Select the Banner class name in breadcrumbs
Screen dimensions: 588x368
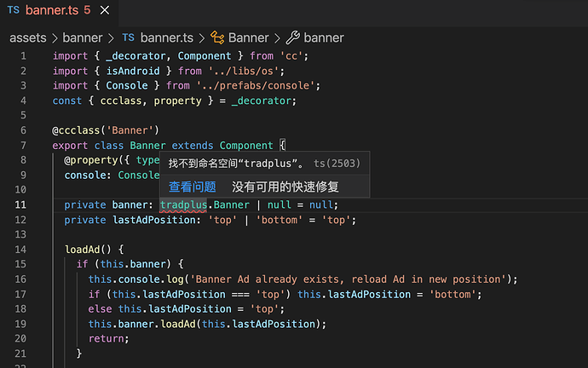pyautogui.click(x=248, y=37)
